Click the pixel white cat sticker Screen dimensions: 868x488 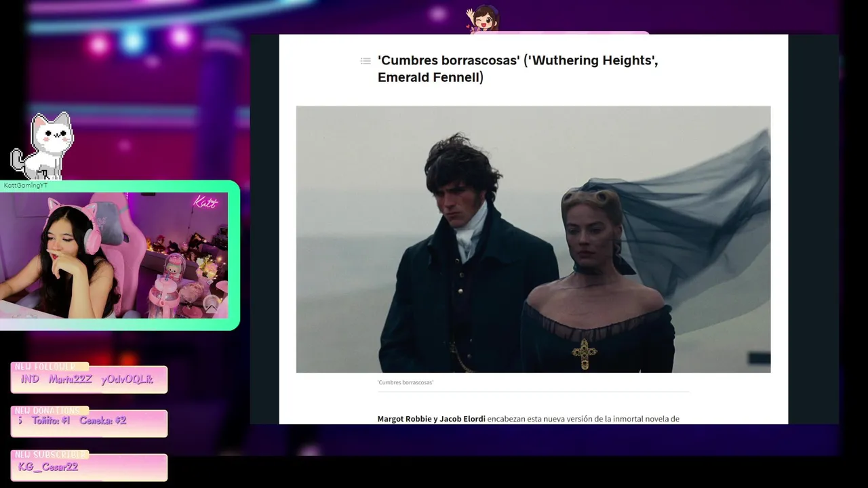pos(42,146)
